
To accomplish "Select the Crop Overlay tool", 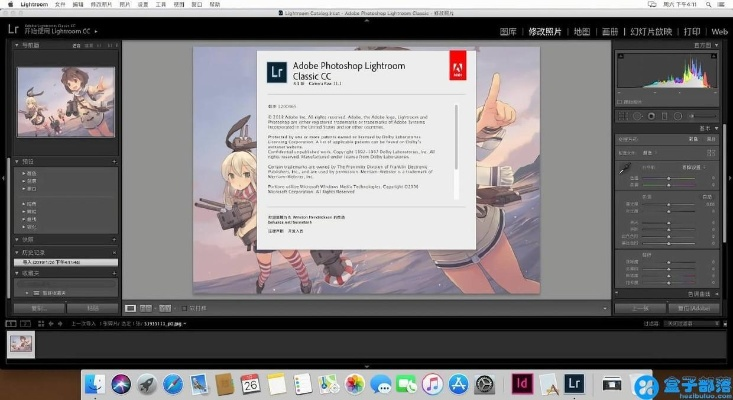I will tap(624, 115).
